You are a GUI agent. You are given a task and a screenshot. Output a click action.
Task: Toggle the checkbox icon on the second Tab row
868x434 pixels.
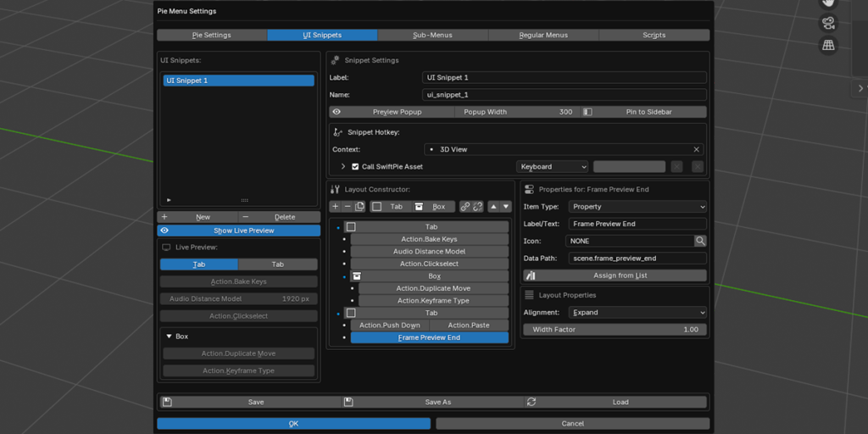click(351, 314)
